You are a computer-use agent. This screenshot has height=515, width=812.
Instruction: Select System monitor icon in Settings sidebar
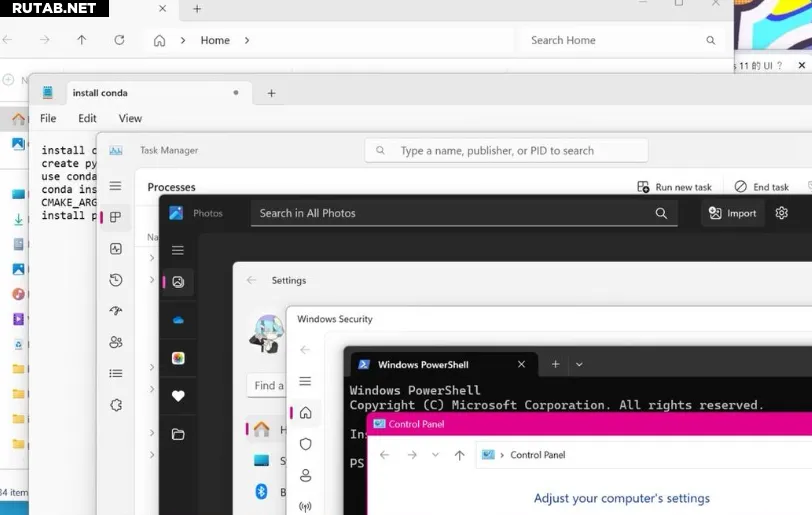coord(262,461)
